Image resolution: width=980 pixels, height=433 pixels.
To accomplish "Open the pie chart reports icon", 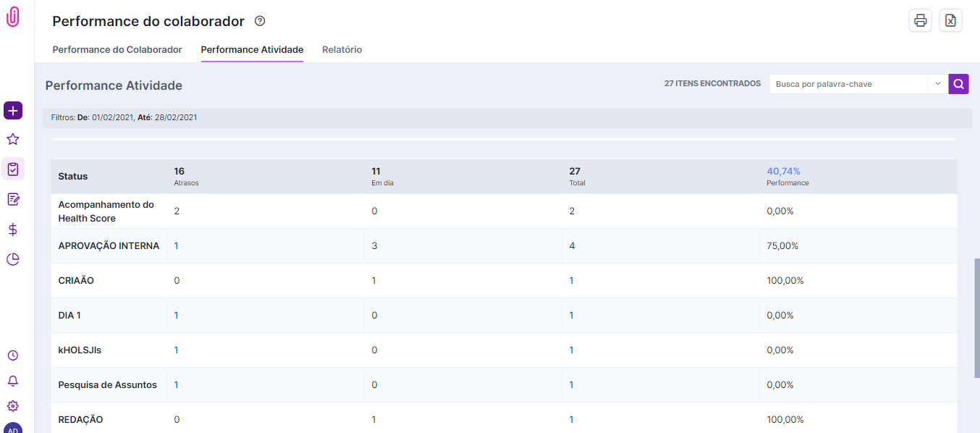I will click(13, 259).
